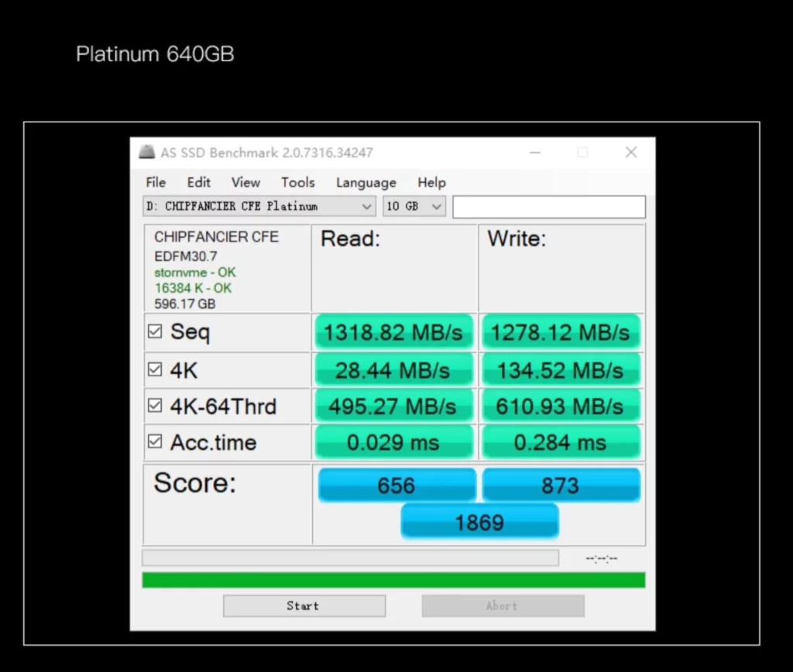Click the CHIPFANCIER CFE device name

click(217, 237)
